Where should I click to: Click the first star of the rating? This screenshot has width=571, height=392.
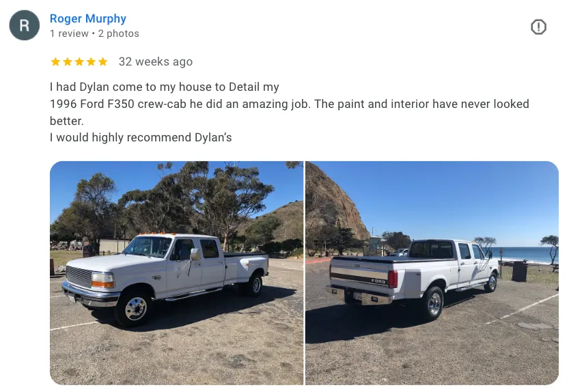[x=55, y=61]
